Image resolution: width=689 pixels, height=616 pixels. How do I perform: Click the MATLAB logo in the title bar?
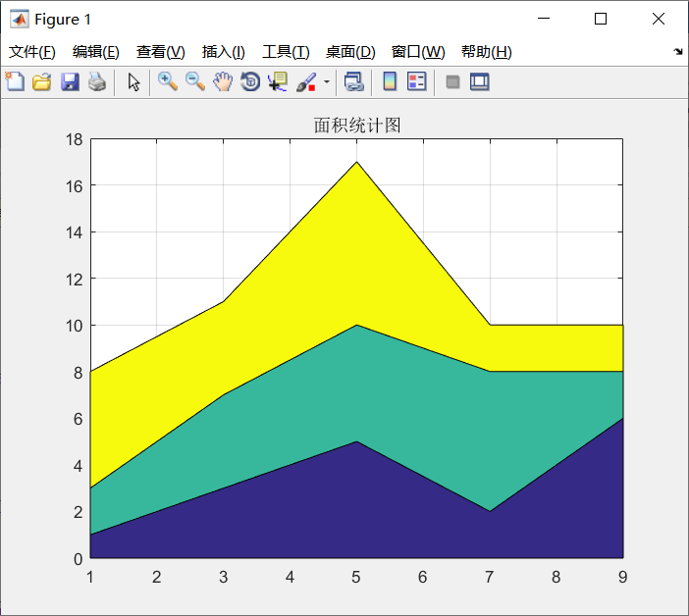click(x=20, y=19)
